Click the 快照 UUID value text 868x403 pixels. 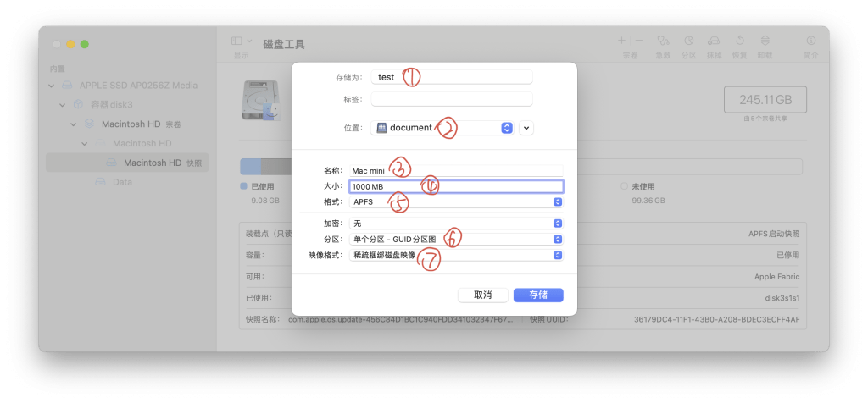(717, 319)
